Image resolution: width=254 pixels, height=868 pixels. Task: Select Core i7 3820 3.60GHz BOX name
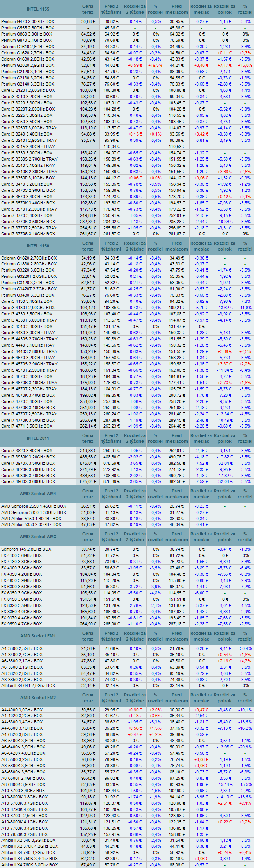(x=27, y=451)
